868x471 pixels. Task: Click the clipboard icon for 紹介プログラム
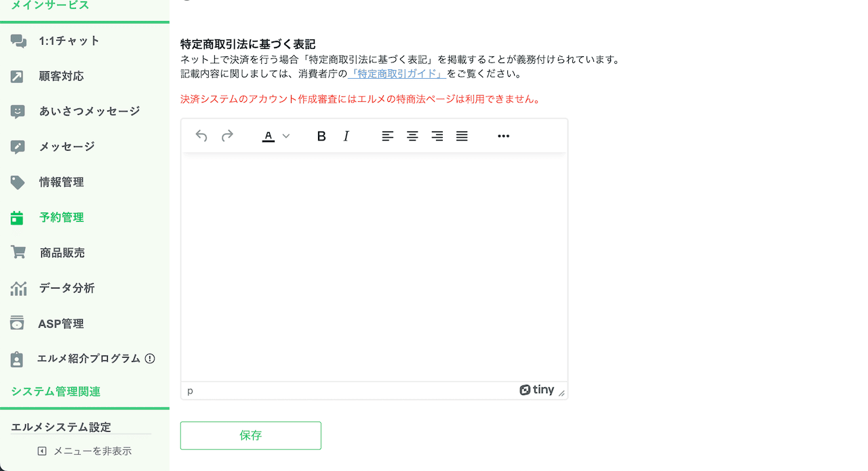point(17,359)
